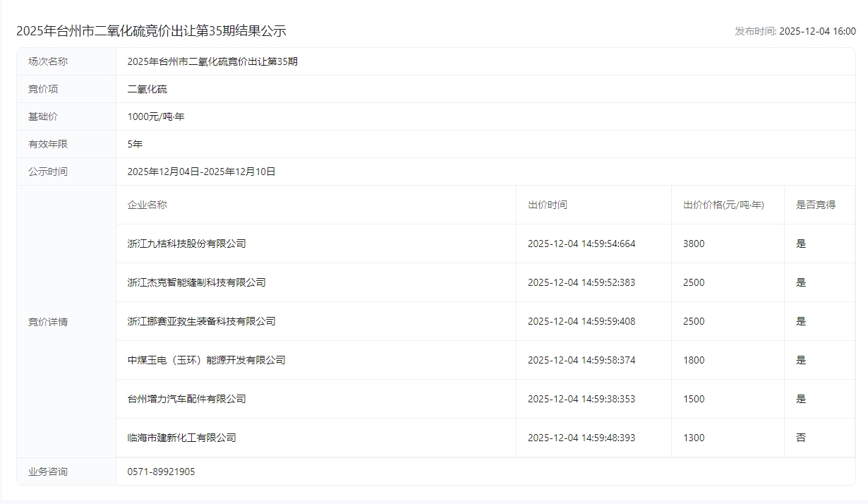Click the 否 result for 临海市建新化工
Screen dimensions: 868x504
800,438
